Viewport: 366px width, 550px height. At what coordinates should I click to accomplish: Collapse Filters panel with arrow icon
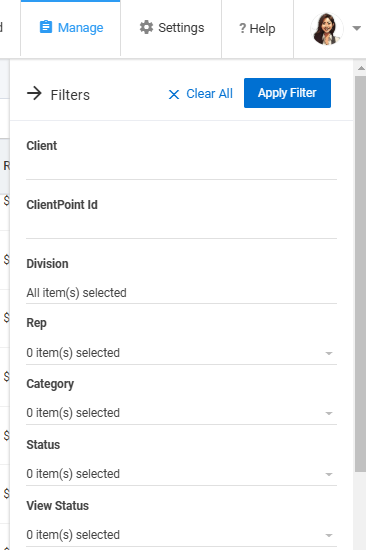[34, 93]
